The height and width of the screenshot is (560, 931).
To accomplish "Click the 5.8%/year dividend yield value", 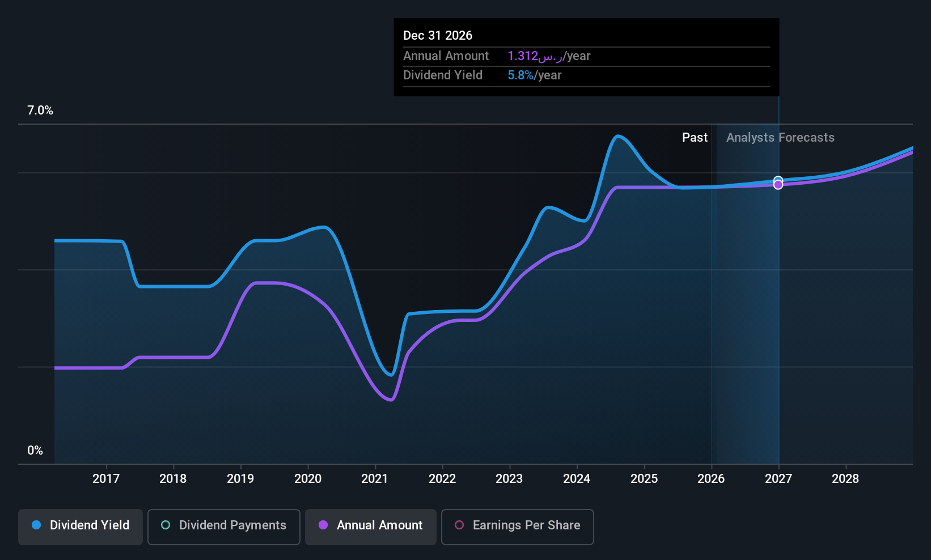I will [x=535, y=75].
